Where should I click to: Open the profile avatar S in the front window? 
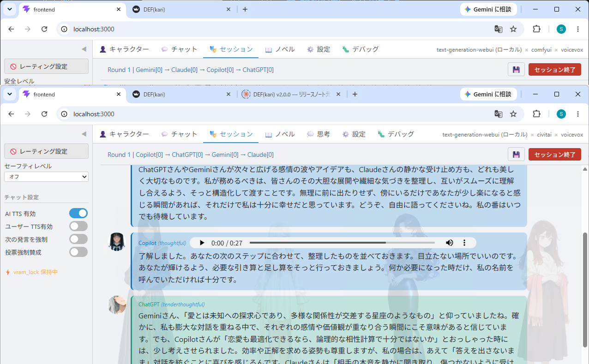click(x=561, y=114)
